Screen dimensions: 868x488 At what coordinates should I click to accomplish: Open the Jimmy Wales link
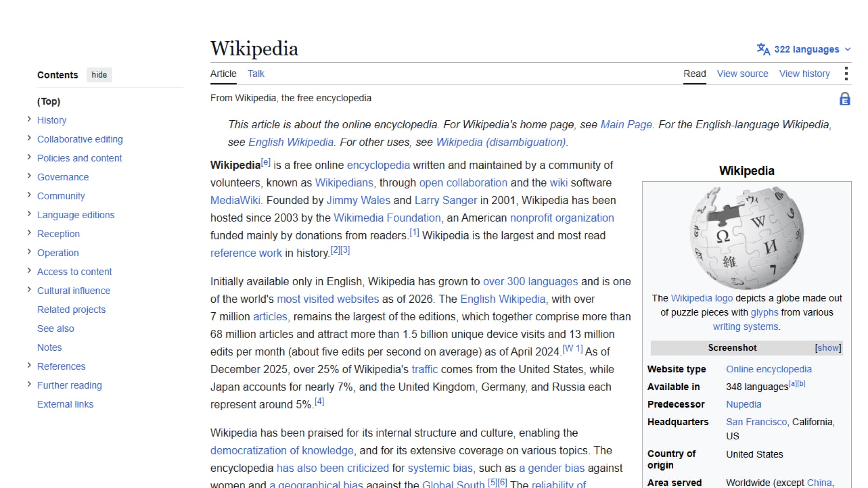click(x=359, y=201)
